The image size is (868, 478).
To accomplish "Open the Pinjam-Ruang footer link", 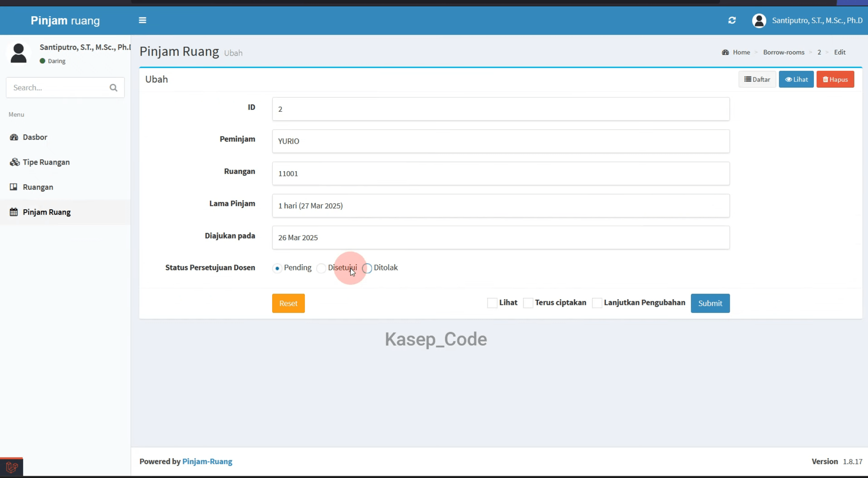I will (207, 461).
